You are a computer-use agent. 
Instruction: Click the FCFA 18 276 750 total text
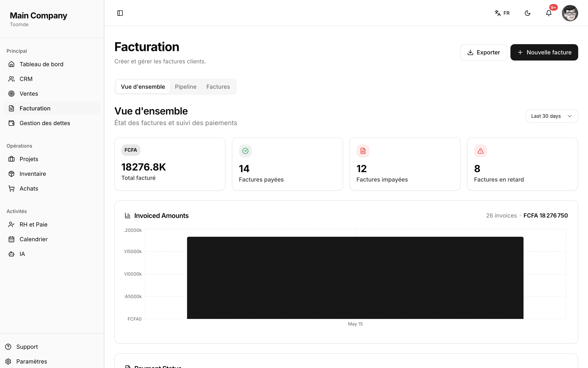(x=546, y=216)
